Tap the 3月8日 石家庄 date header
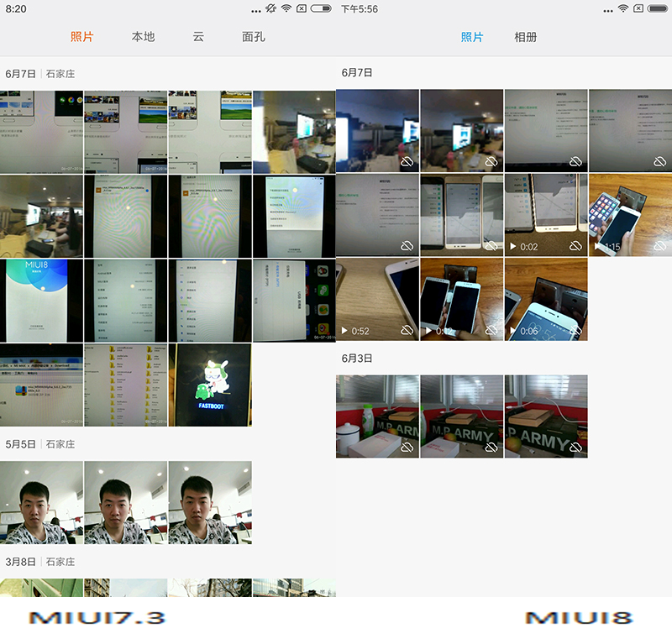The height and width of the screenshot is (639, 672). tap(39, 562)
